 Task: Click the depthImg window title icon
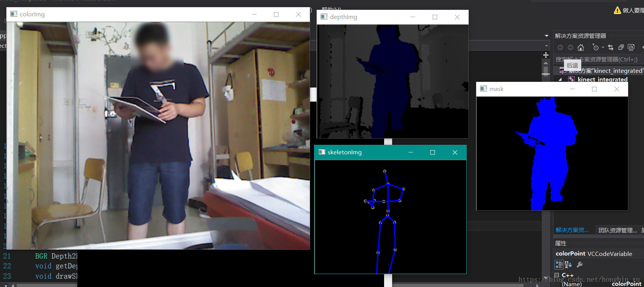click(x=324, y=17)
